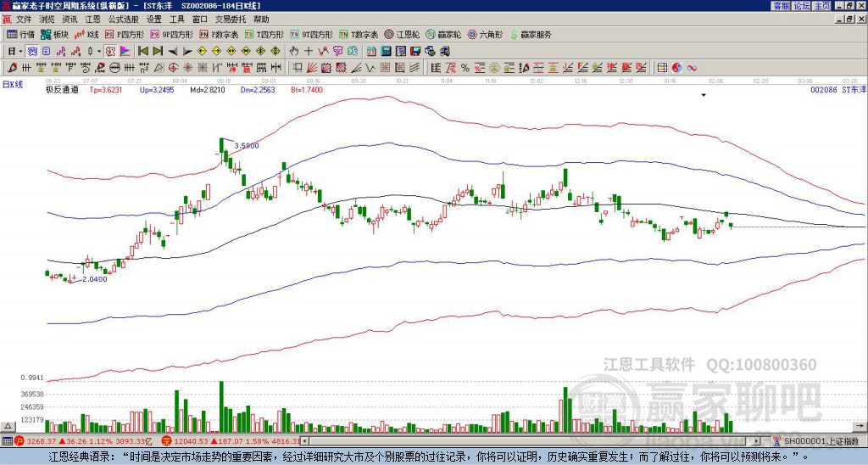Click the red-blue wave icon

tap(692, 68)
